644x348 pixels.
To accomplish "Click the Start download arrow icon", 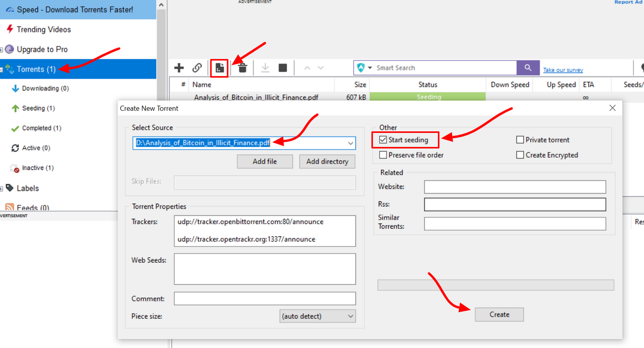I will click(265, 67).
